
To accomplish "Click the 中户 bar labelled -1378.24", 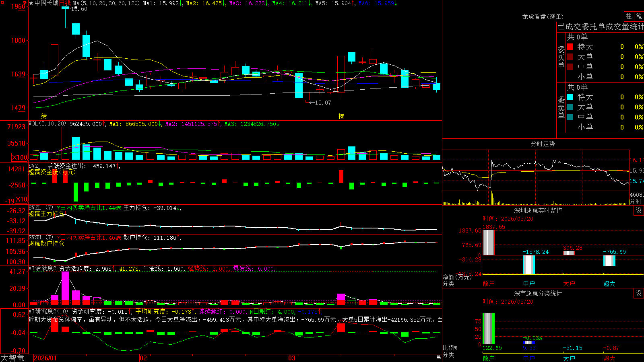I will [528, 265].
